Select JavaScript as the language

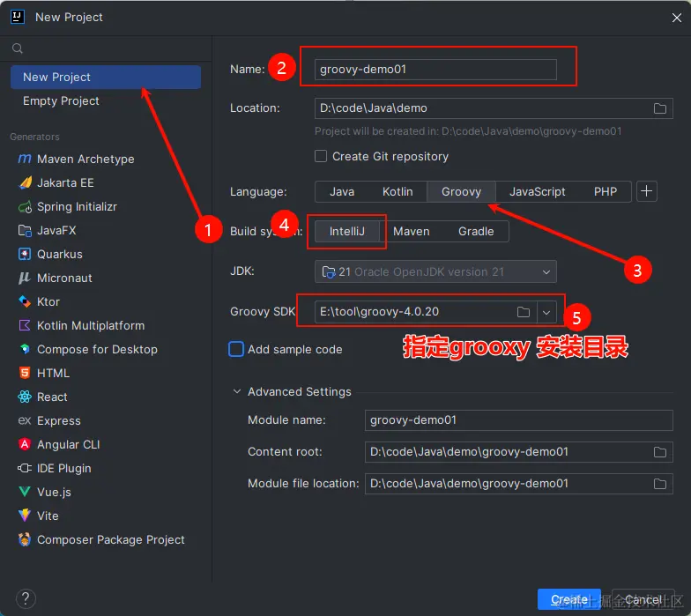pos(538,192)
